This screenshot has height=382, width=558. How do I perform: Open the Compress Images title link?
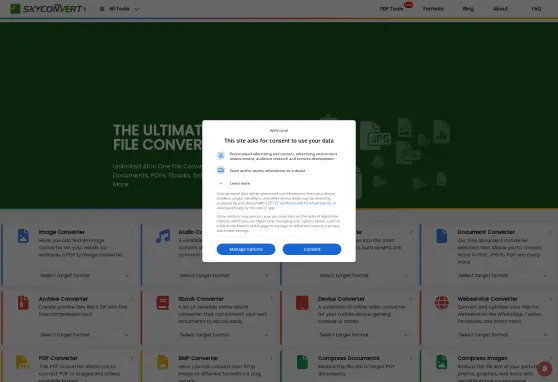(482, 358)
